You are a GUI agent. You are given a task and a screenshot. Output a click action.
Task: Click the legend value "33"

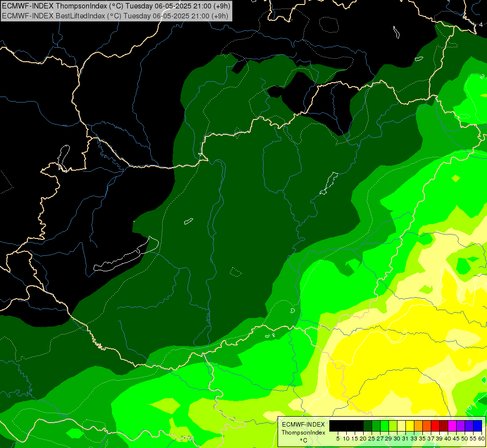coord(414,439)
